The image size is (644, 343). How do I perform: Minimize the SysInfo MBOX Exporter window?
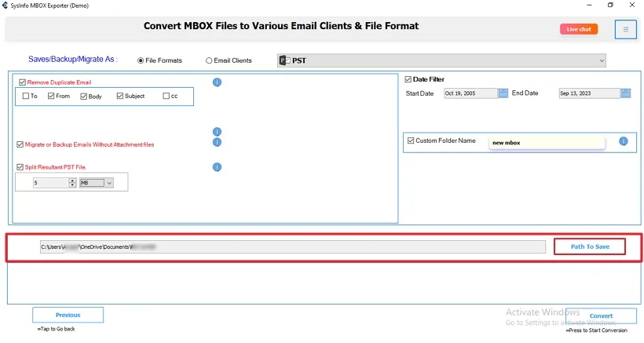pos(589,5)
